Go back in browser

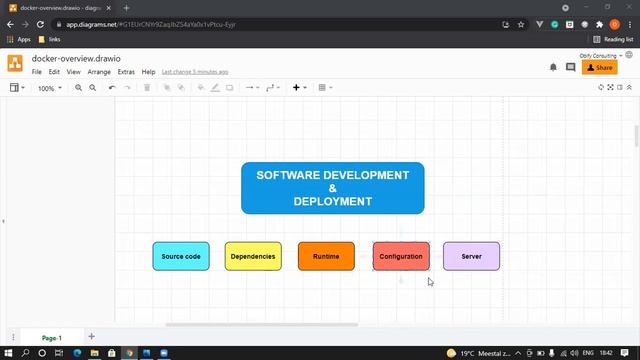coord(10,24)
